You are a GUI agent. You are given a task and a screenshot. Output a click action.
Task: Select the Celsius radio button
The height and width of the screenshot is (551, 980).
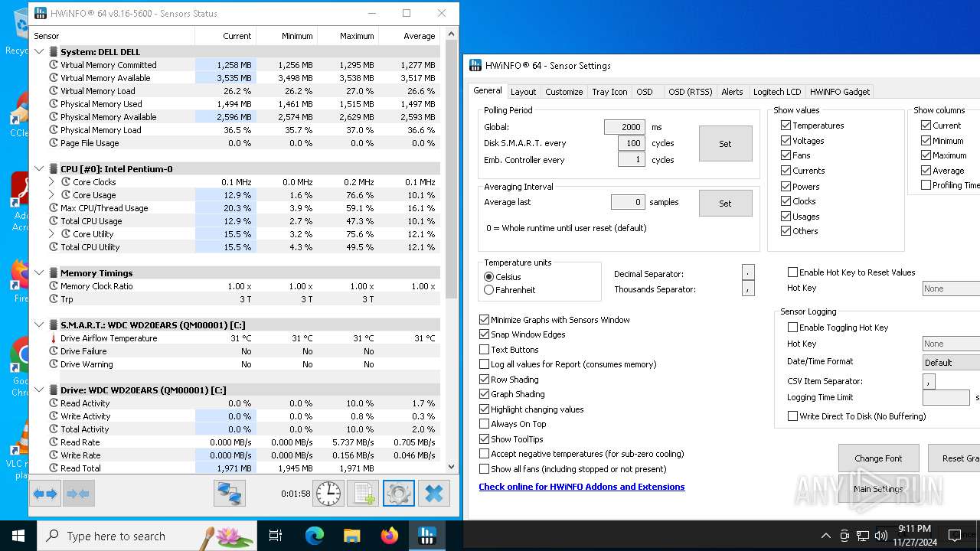point(488,277)
